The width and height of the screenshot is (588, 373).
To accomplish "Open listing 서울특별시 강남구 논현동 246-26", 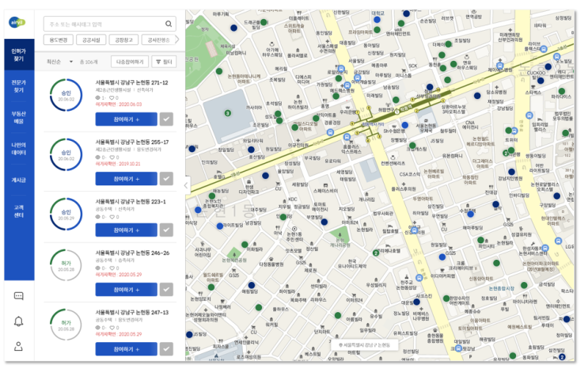I will pyautogui.click(x=132, y=253).
